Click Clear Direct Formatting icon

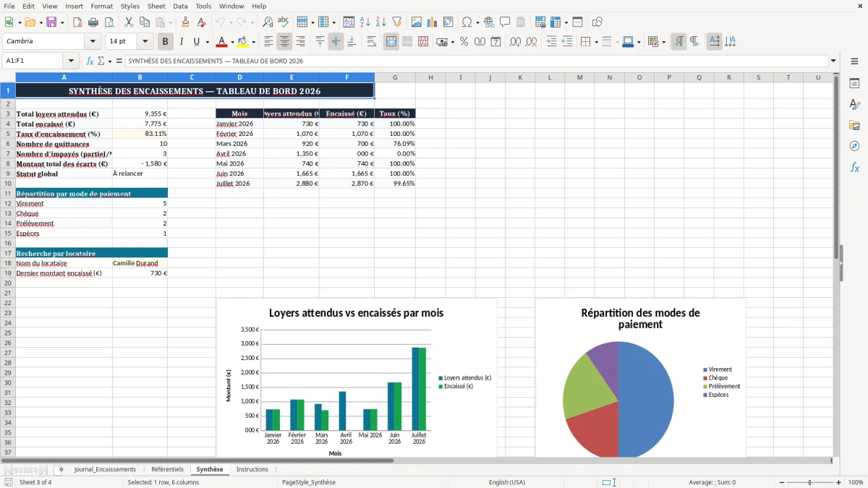pyautogui.click(x=201, y=22)
